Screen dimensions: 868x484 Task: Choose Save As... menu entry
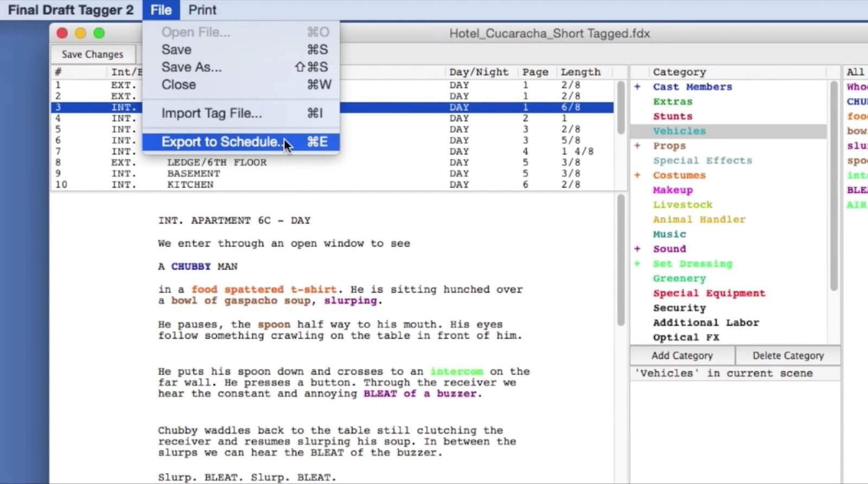coord(241,67)
